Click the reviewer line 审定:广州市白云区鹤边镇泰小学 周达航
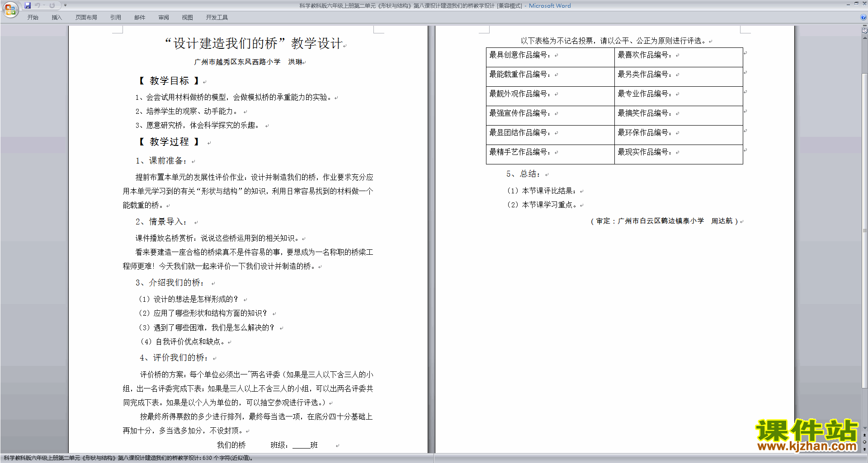The height and width of the screenshot is (463, 868). pos(664,221)
